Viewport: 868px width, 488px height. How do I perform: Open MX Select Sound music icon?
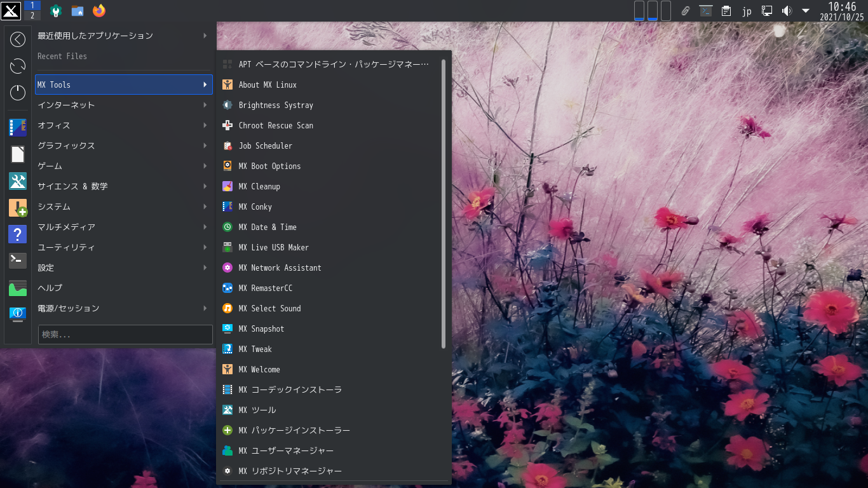click(227, 308)
